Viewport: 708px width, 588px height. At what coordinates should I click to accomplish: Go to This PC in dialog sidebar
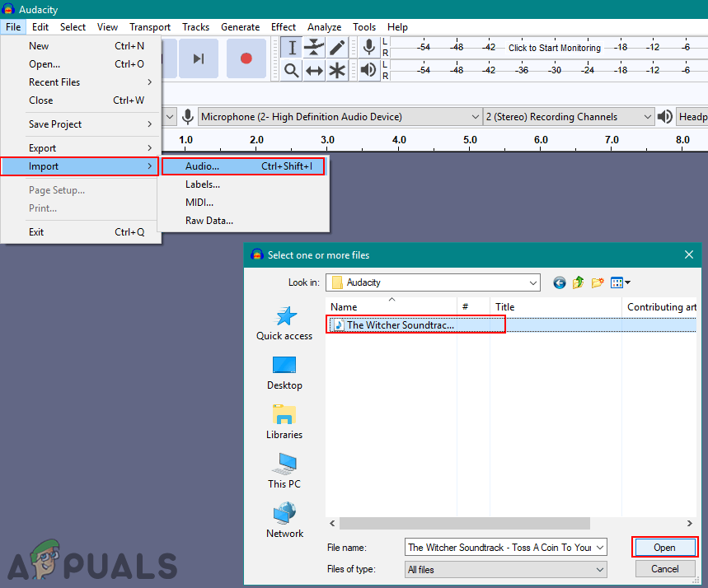(284, 471)
